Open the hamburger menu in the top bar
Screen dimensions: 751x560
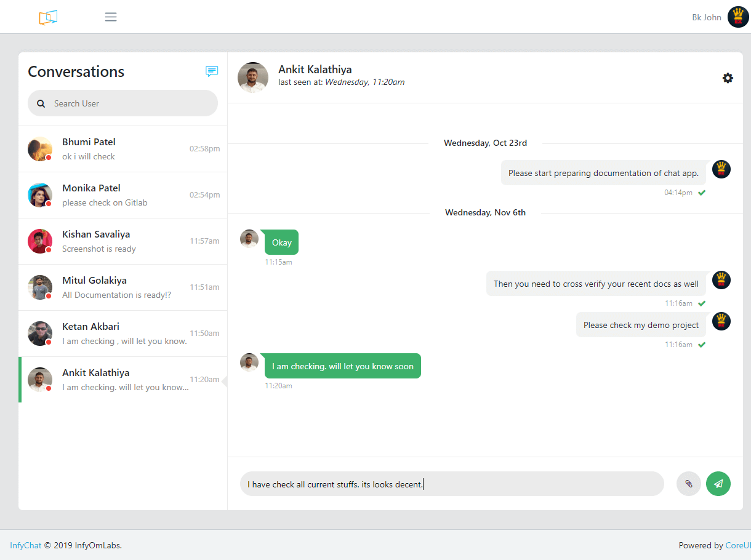pos(111,17)
